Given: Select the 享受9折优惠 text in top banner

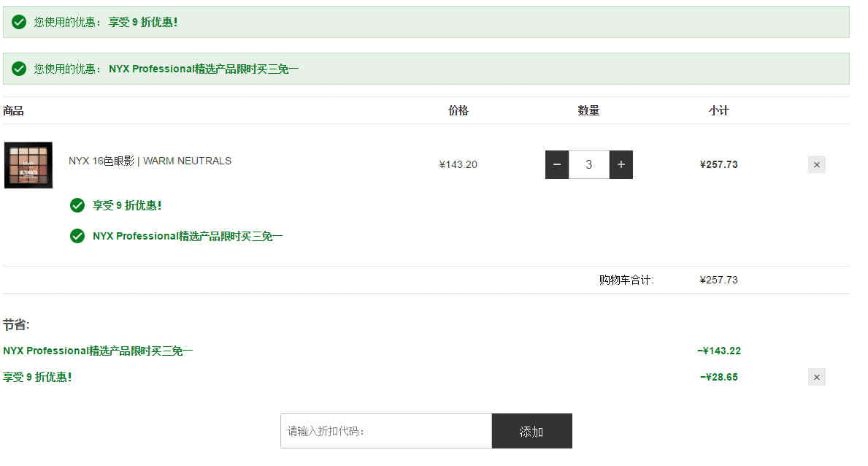Looking at the screenshot, I should [x=143, y=22].
